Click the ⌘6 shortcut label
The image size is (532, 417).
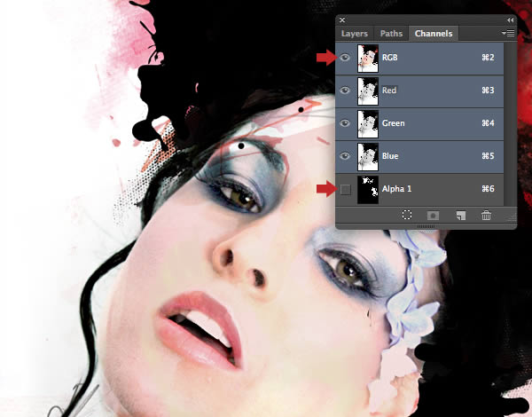click(x=488, y=189)
